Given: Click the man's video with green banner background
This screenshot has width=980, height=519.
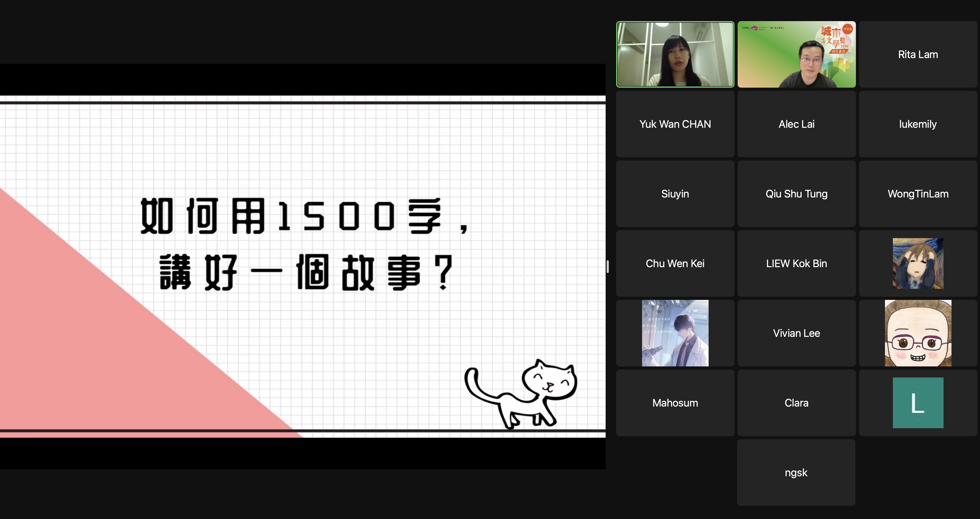Looking at the screenshot, I should coord(796,54).
